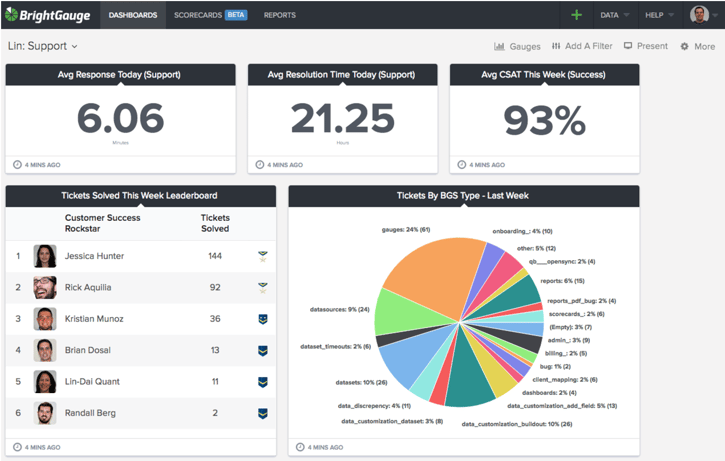Click 'data_customization_buildout: 10% (26)' pie label
This screenshot has width=725, height=461.
516,424
